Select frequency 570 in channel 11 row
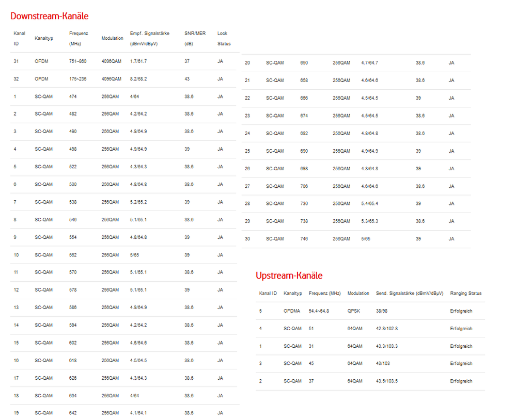The image size is (516, 420). point(73,272)
